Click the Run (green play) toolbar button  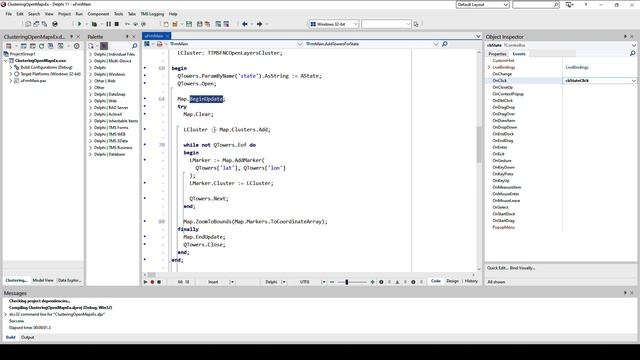[x=80, y=24]
